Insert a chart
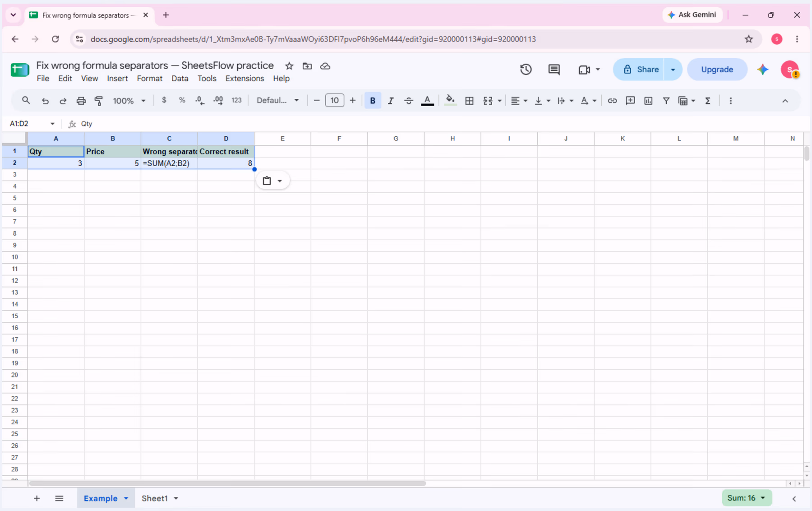The image size is (812, 511). (x=648, y=101)
